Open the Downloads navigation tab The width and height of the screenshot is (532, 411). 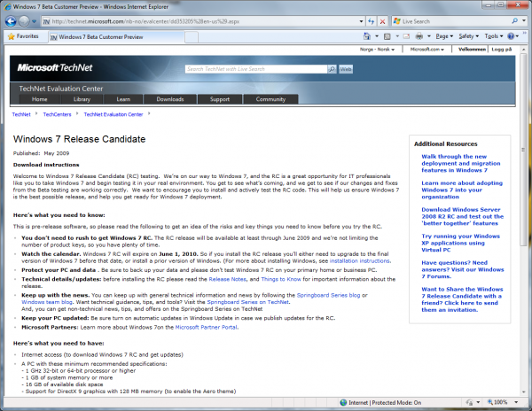click(170, 99)
